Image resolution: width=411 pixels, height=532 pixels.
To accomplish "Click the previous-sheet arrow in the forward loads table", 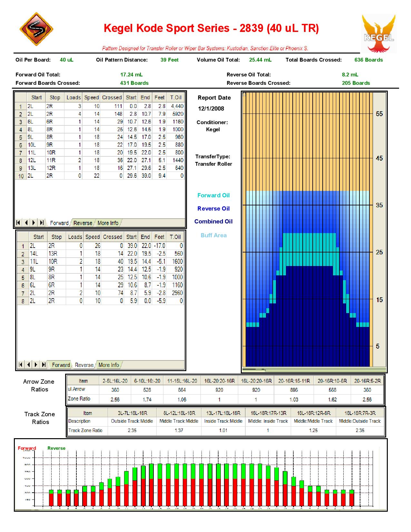I will [26, 222].
